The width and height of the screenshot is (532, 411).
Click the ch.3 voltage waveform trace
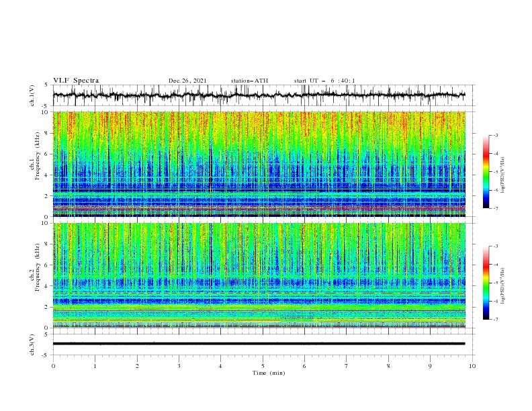(259, 344)
